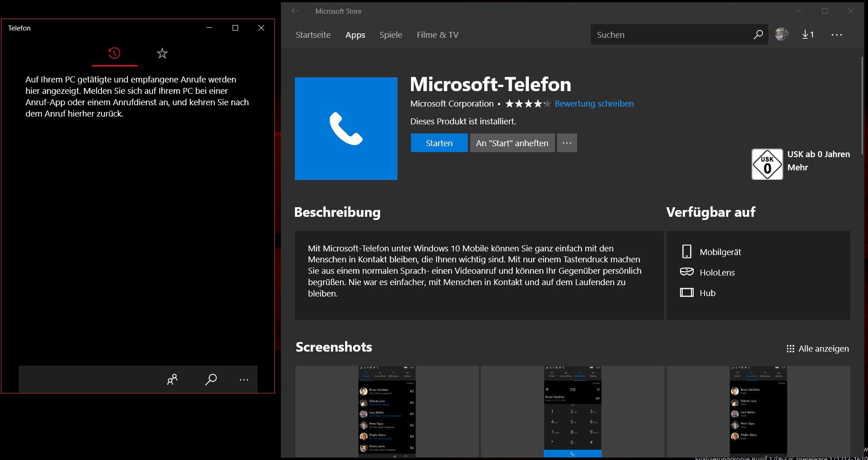Click Mobilgerät availability entry
Image resolution: width=868 pixels, height=460 pixels.
point(711,252)
